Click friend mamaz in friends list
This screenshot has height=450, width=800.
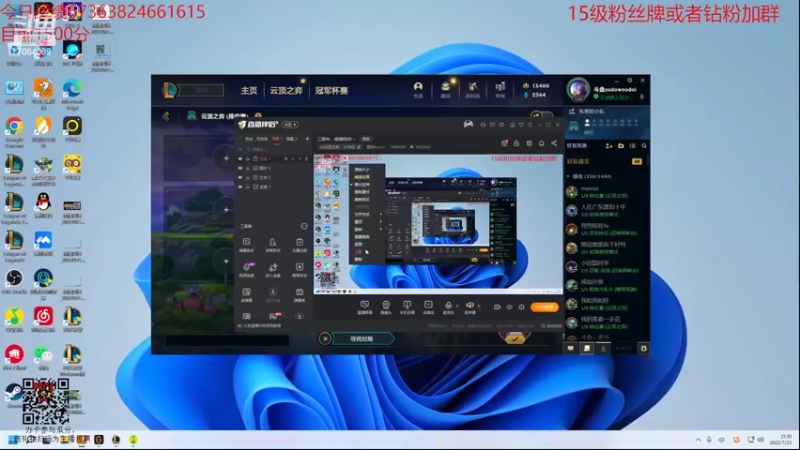point(605,192)
